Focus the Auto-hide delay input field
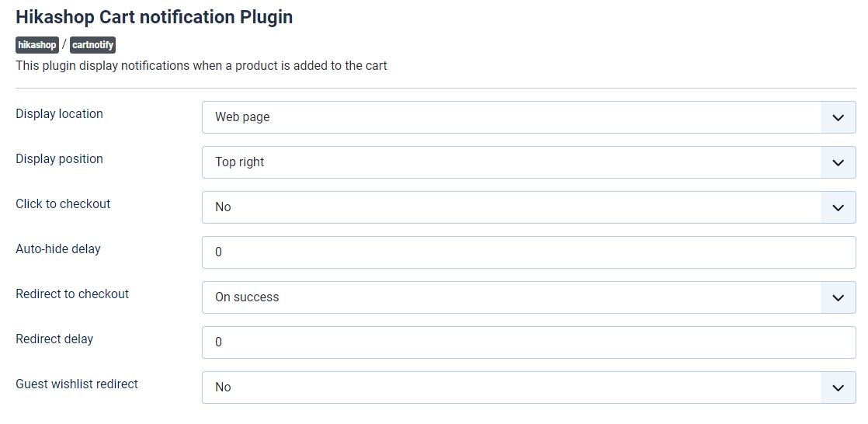Image resolution: width=868 pixels, height=424 pixels. (x=528, y=252)
